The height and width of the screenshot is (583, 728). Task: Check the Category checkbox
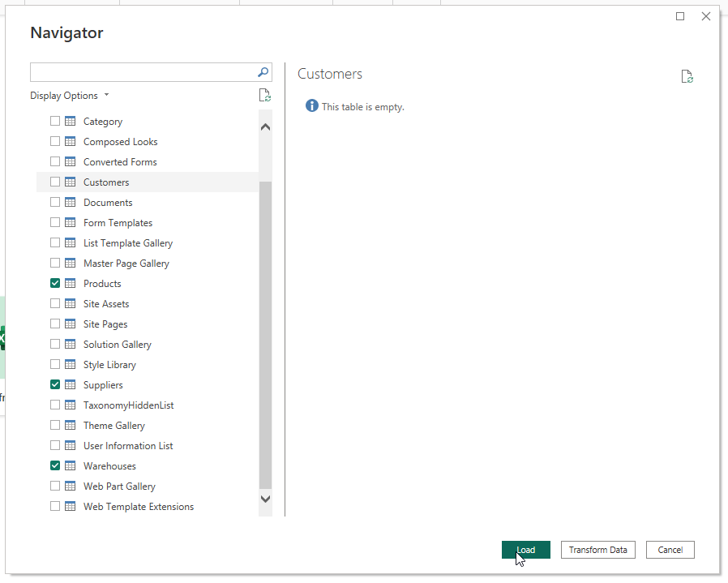pos(55,121)
